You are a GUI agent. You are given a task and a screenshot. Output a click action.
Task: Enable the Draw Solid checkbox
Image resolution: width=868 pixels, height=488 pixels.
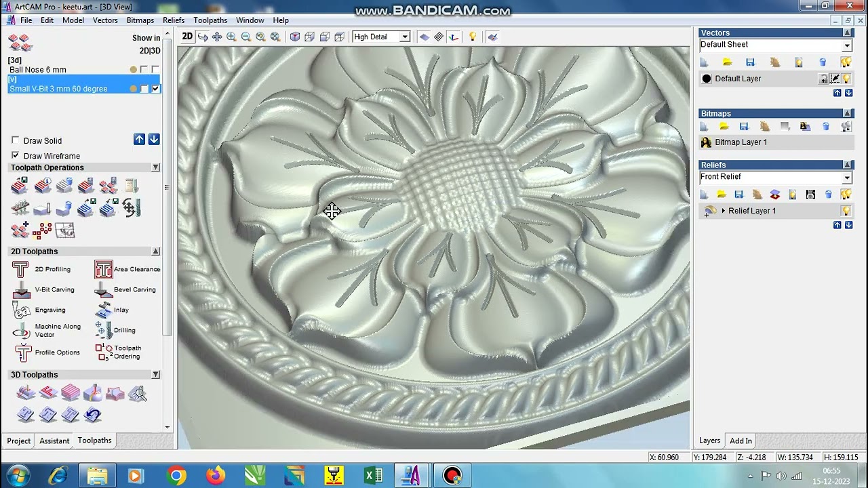[x=16, y=140]
